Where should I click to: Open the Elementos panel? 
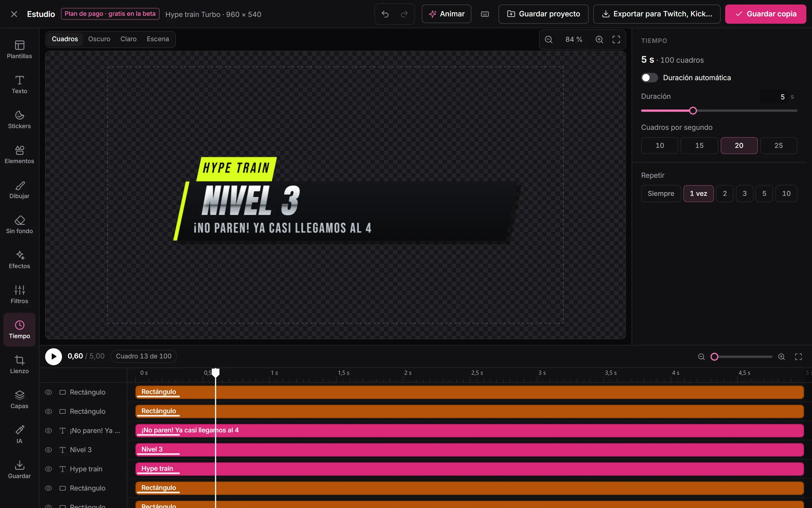[19, 155]
